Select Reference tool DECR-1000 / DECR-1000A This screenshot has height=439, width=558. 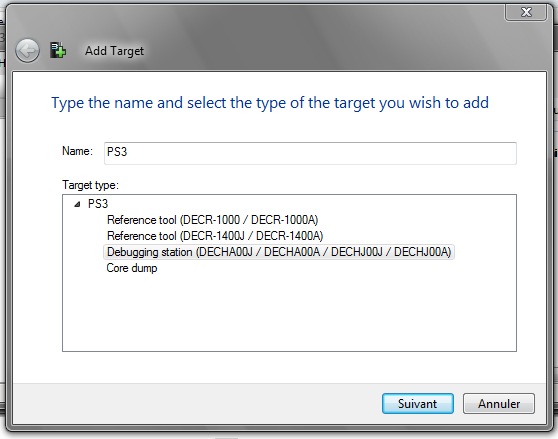pos(212,220)
